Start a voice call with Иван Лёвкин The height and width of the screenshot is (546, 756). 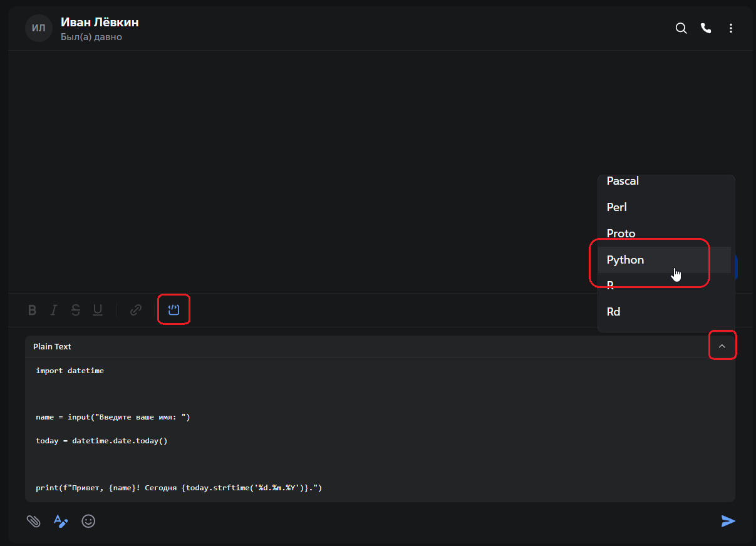click(x=706, y=28)
